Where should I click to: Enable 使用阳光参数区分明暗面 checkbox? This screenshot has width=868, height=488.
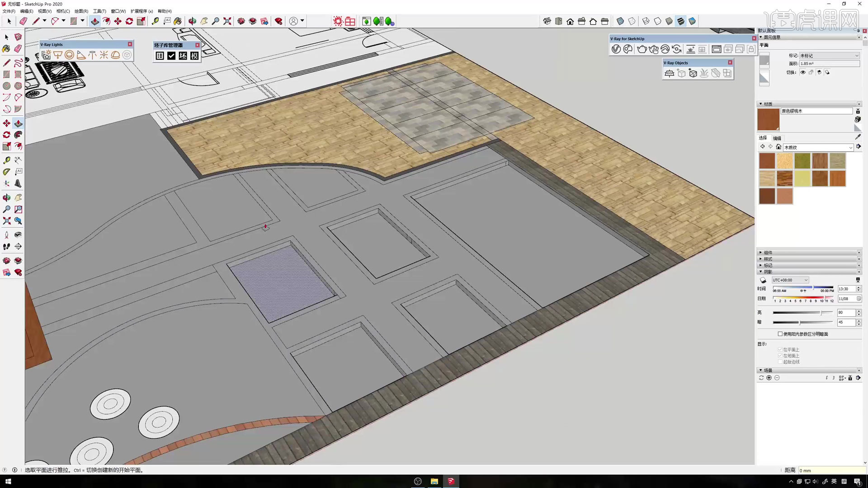tap(780, 334)
